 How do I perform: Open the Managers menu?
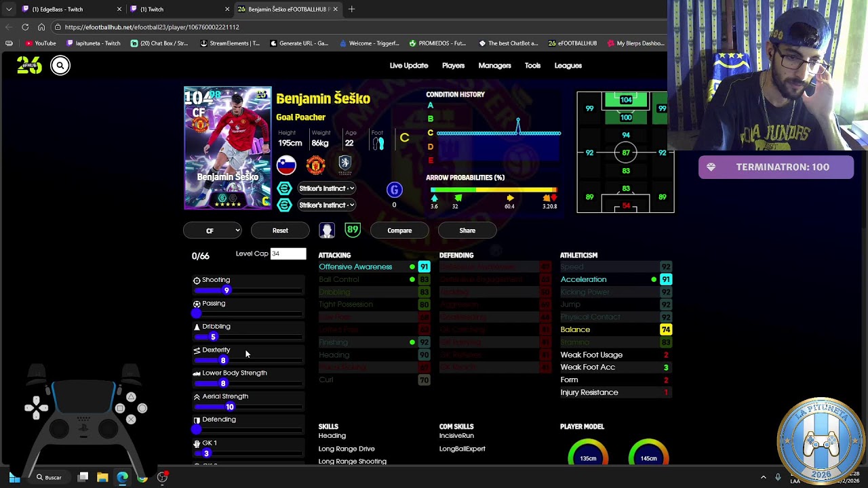[494, 66]
